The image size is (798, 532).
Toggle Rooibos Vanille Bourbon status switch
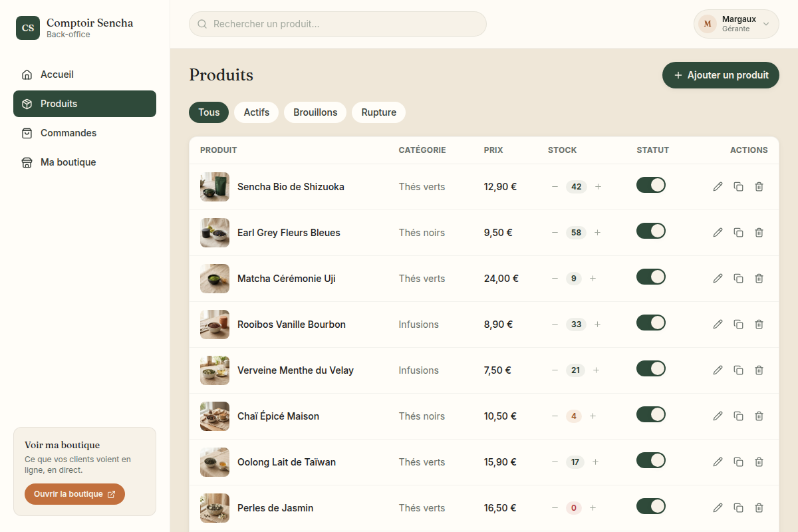point(651,323)
